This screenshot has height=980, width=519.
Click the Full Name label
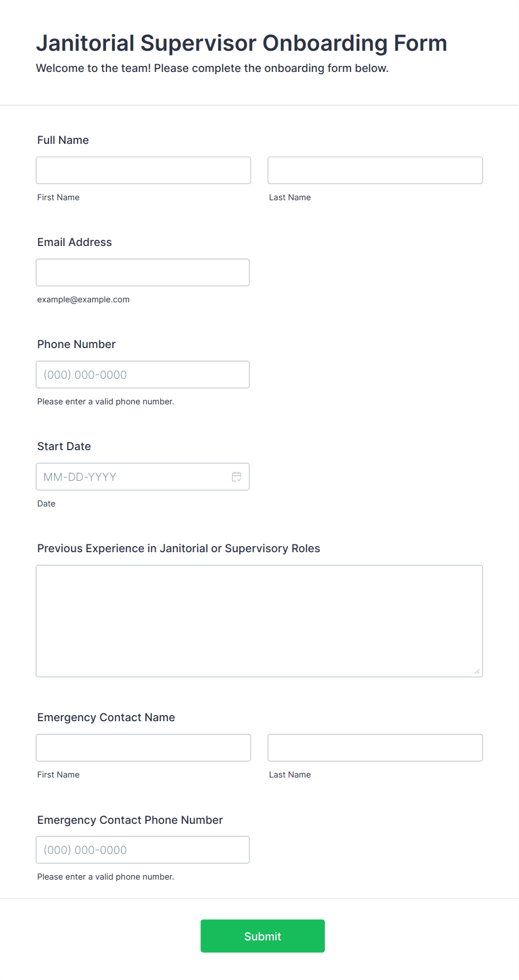point(63,140)
